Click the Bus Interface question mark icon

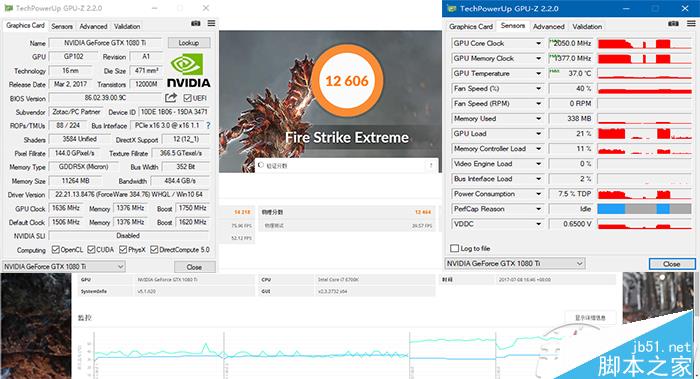208,126
